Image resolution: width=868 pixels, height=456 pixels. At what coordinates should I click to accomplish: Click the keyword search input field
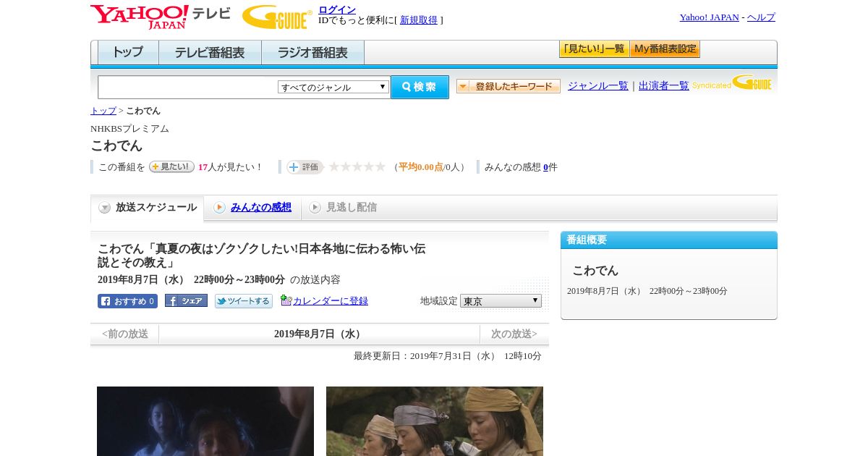pyautogui.click(x=187, y=87)
